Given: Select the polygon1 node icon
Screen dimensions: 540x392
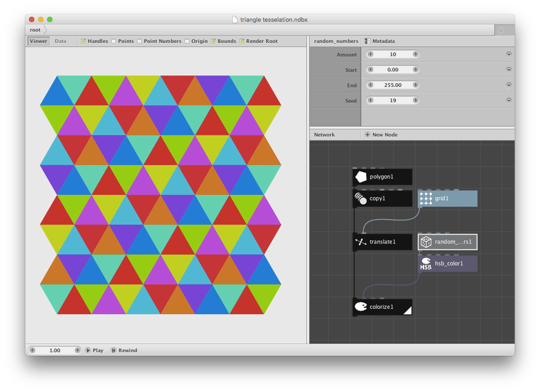Looking at the screenshot, I should [x=361, y=177].
